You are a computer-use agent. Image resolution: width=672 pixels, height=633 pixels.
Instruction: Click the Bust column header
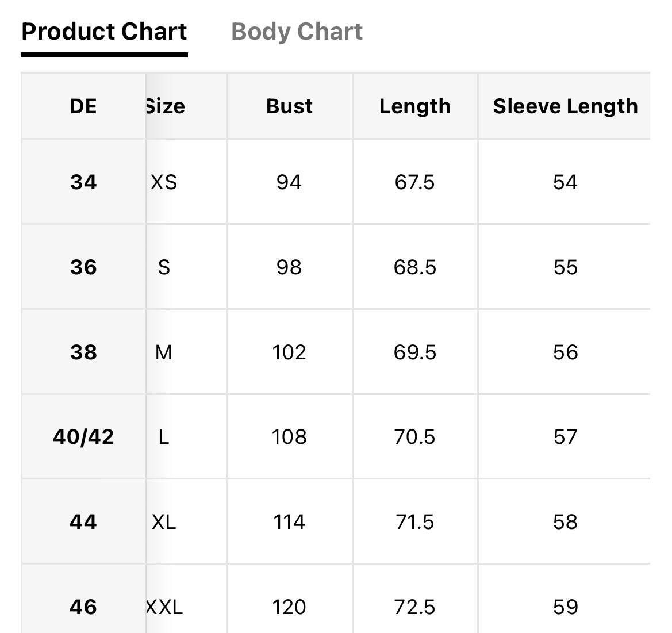289,106
